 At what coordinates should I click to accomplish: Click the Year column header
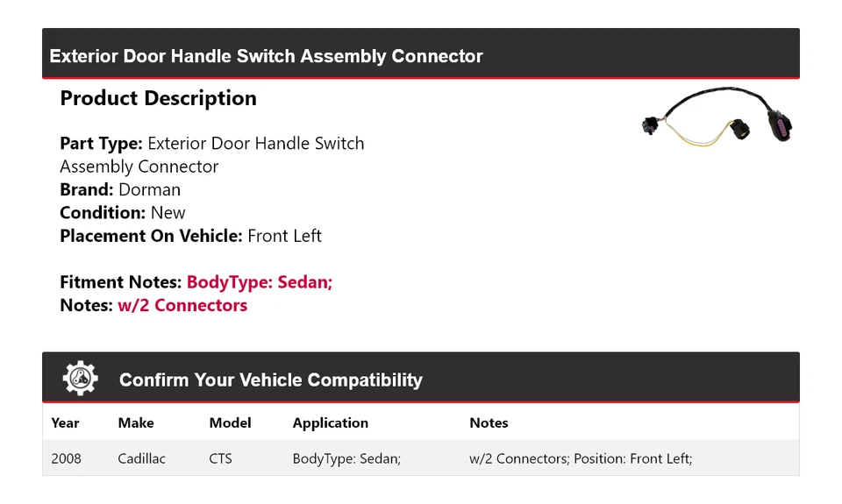pos(65,423)
